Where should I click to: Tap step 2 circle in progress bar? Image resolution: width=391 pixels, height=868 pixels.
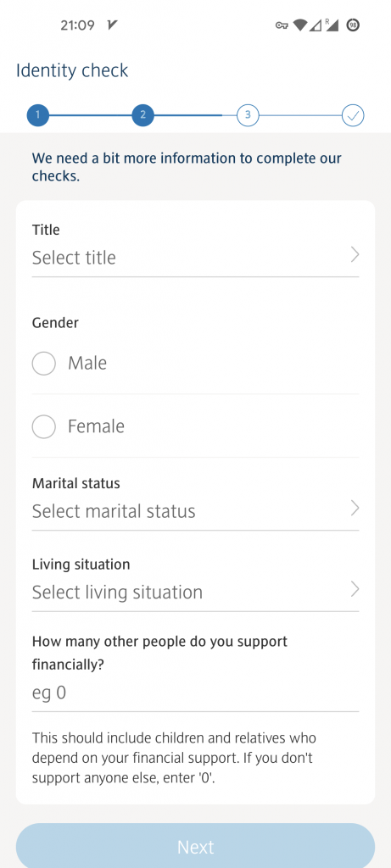142,115
